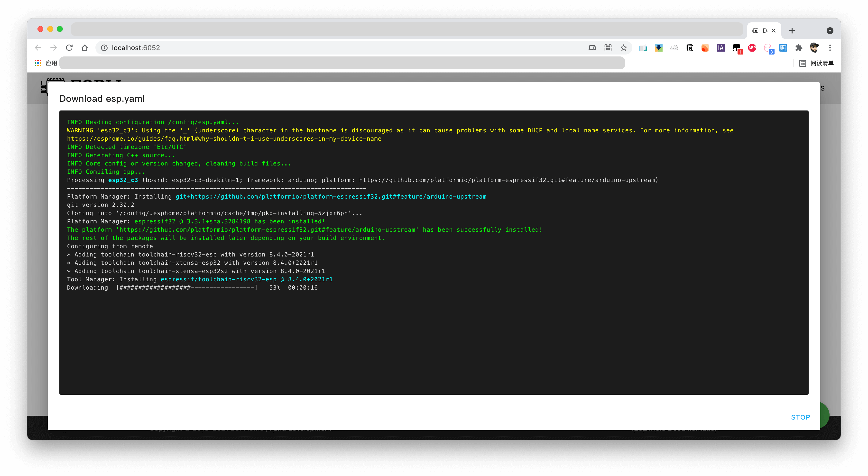
Task: Open the Notion extension icon
Action: [690, 48]
